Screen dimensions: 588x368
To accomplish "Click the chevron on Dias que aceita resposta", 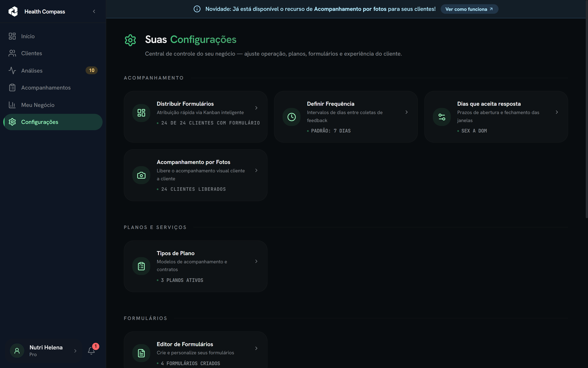I will coord(557,112).
